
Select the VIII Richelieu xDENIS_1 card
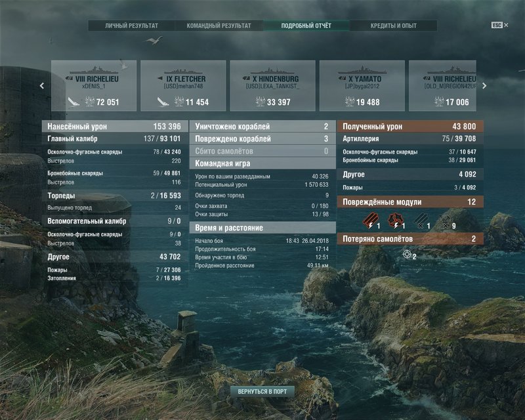coord(94,85)
